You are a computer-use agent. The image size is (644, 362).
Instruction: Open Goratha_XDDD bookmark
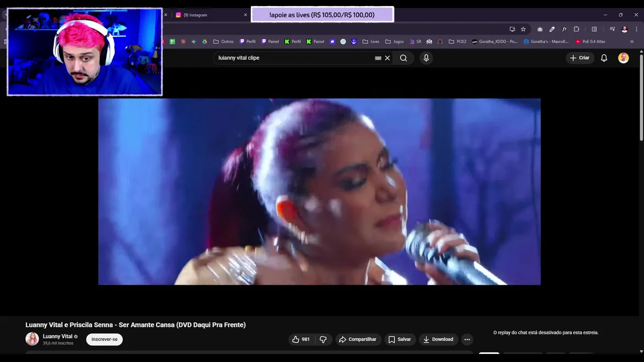coord(495,42)
